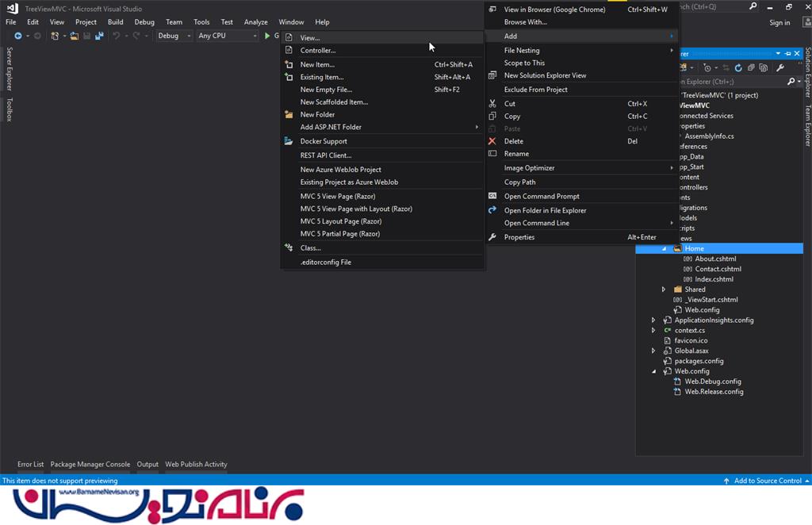This screenshot has width=812, height=525.
Task: Select MVC 5 Partial Page (Razor)
Action: 383,233
